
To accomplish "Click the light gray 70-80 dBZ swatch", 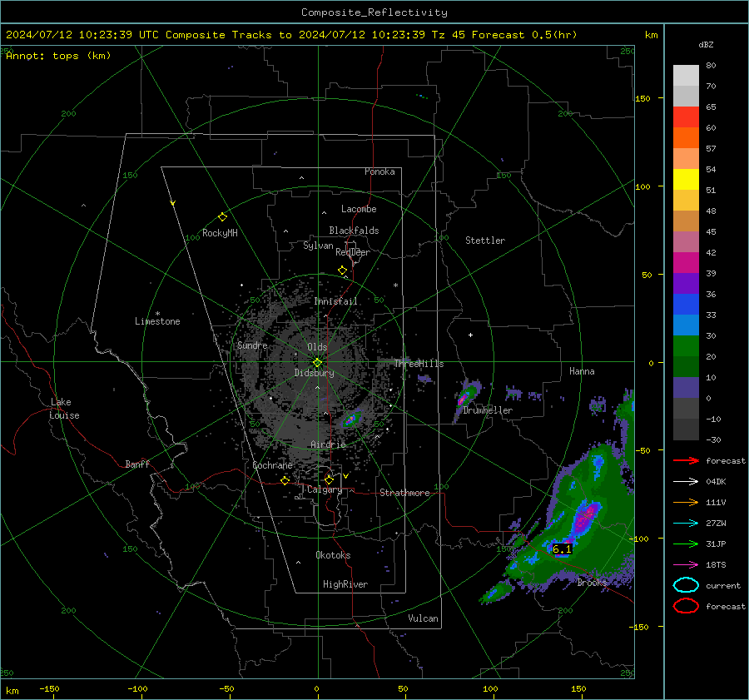I will (x=686, y=76).
